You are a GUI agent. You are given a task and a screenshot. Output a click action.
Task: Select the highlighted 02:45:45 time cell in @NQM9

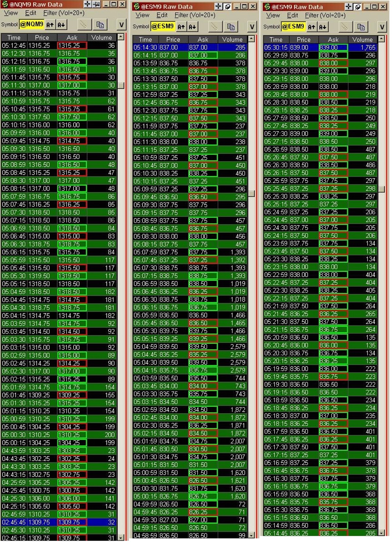(14, 522)
